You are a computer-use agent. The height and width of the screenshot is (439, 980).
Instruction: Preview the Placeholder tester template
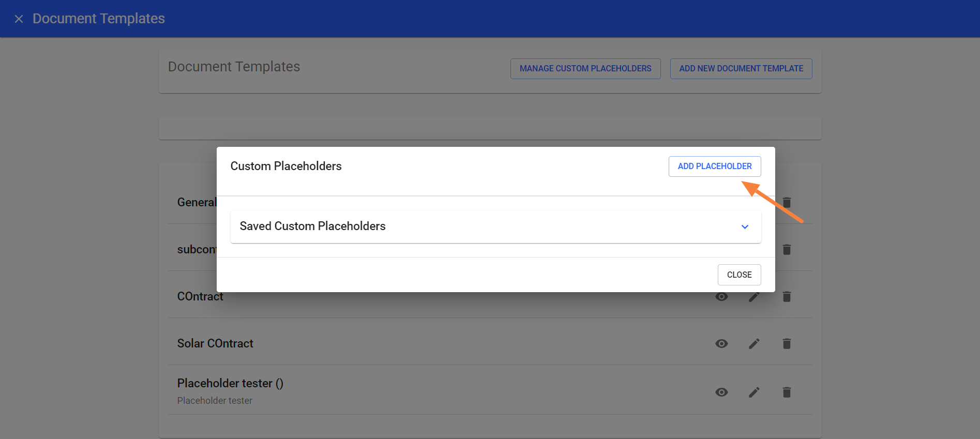pos(721,392)
